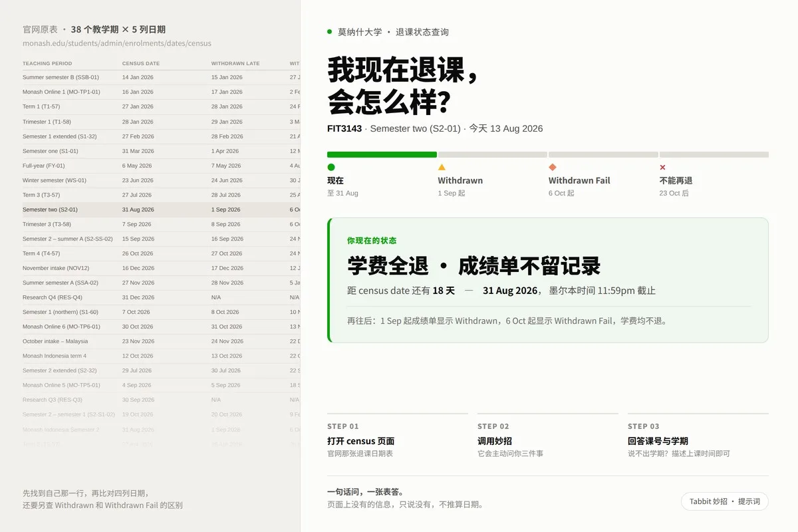
Task: Select the Winter semester (WS-01) row
Action: 162,180
